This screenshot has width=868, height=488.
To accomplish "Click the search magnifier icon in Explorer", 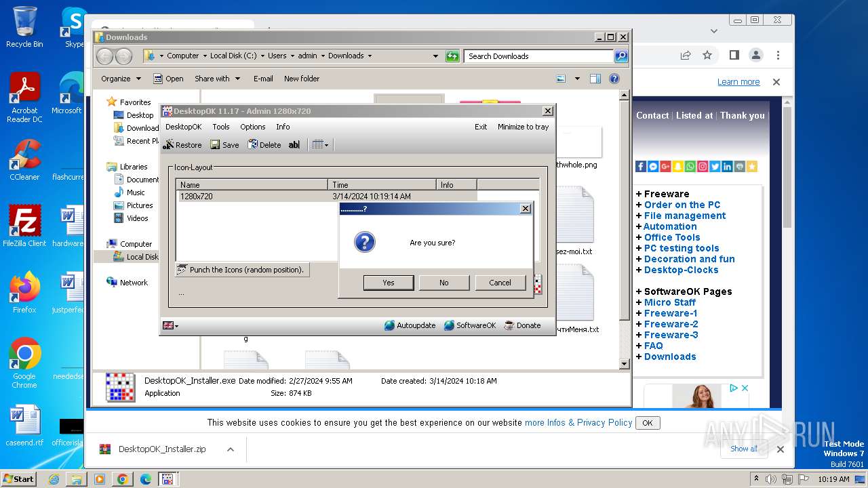I will [621, 56].
